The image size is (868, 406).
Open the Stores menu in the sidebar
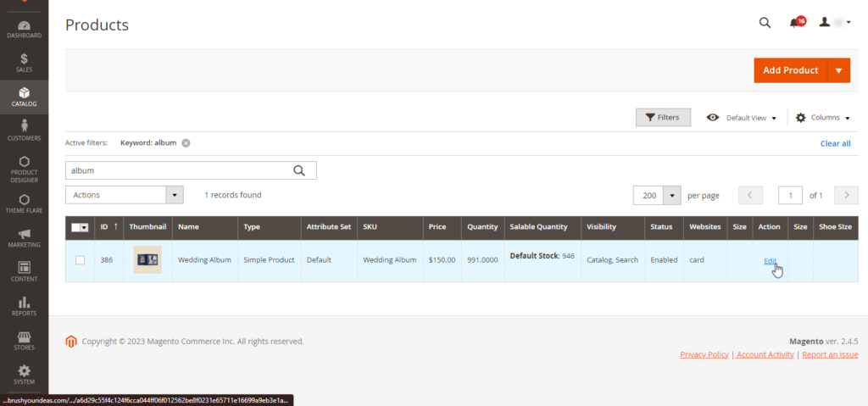click(24, 341)
